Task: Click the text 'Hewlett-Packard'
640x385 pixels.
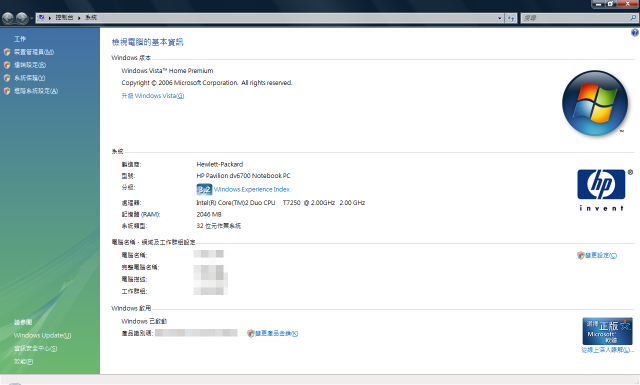Action: pyautogui.click(x=220, y=164)
